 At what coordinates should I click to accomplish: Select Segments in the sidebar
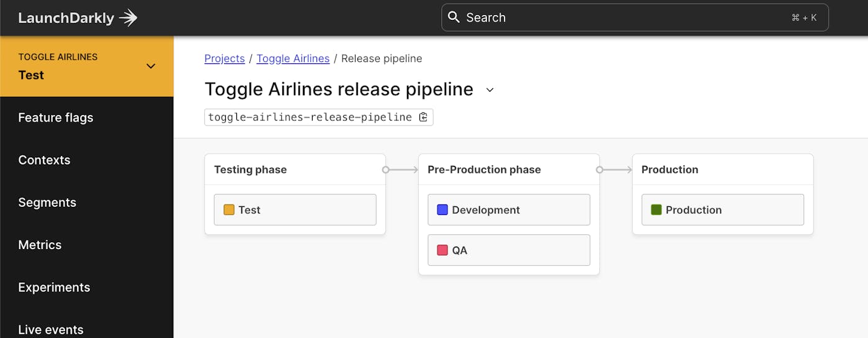pos(47,203)
